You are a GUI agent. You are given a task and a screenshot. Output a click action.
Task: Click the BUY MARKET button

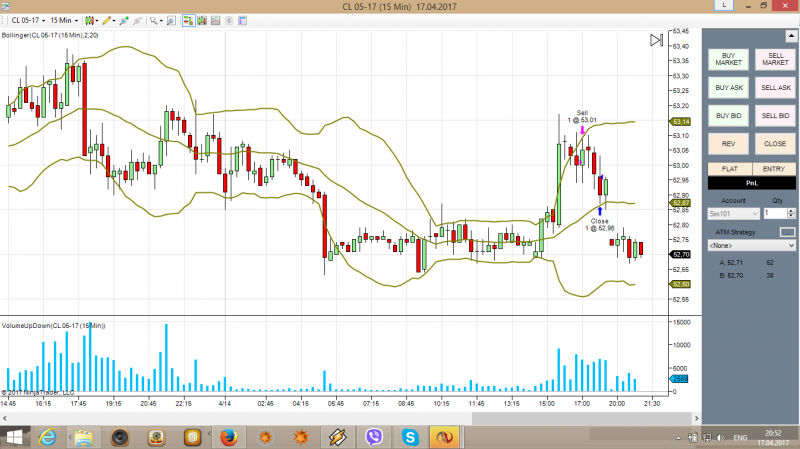[x=728, y=59]
